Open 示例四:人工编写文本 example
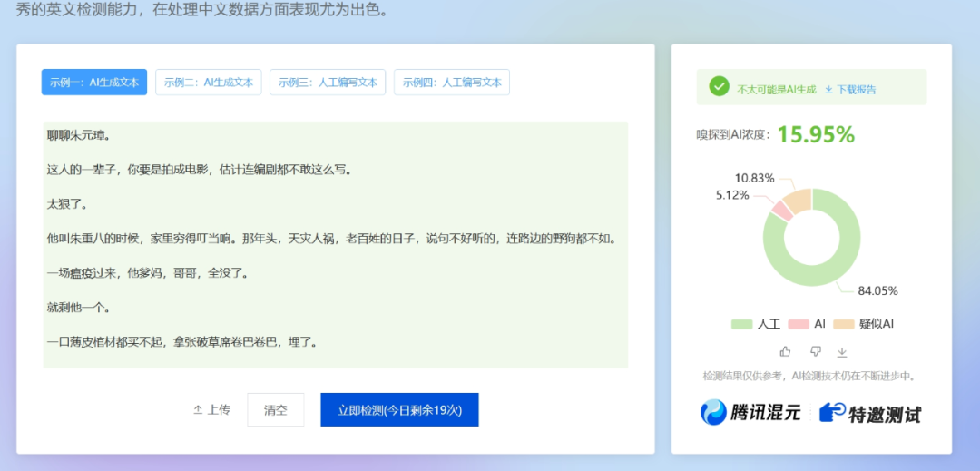 (x=452, y=82)
